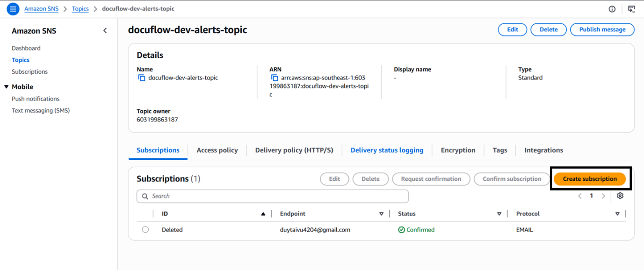Sort by Protocol column arrow

coord(617,214)
